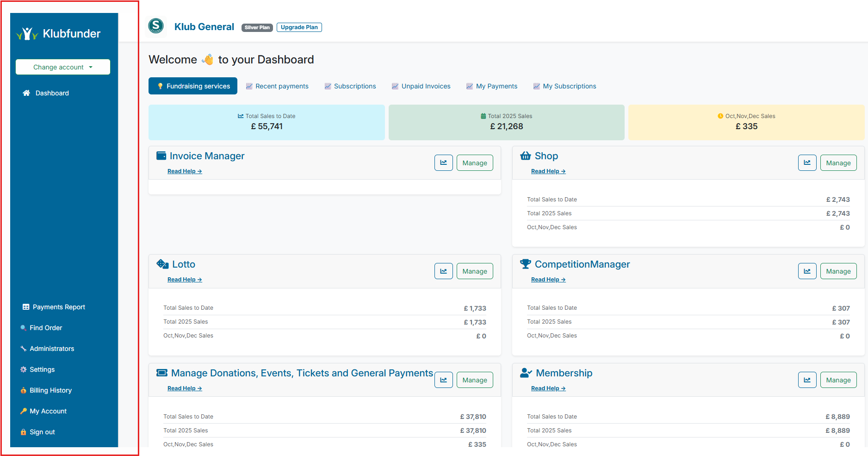
Task: Open the Billing History sidebar icon
Action: point(24,390)
